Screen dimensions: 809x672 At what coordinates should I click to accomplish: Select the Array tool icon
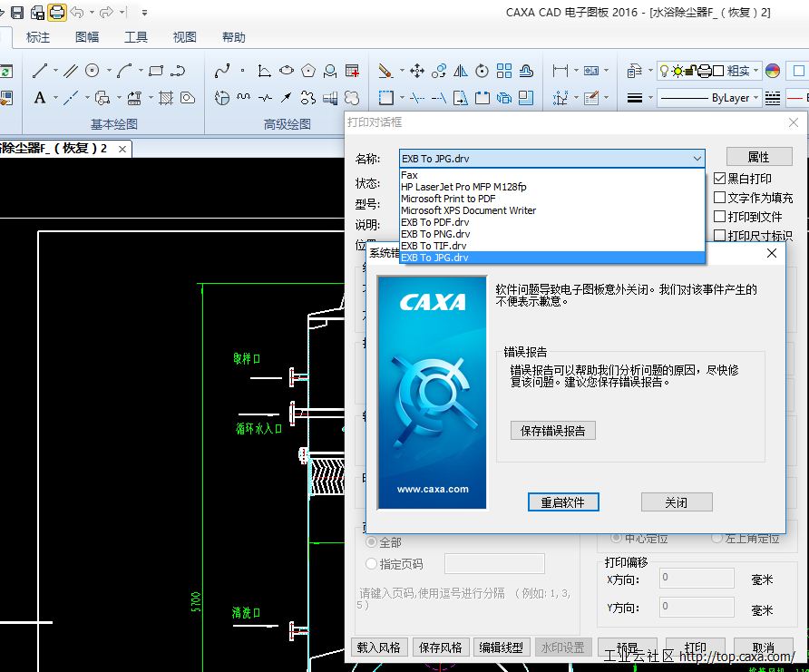tap(504, 71)
